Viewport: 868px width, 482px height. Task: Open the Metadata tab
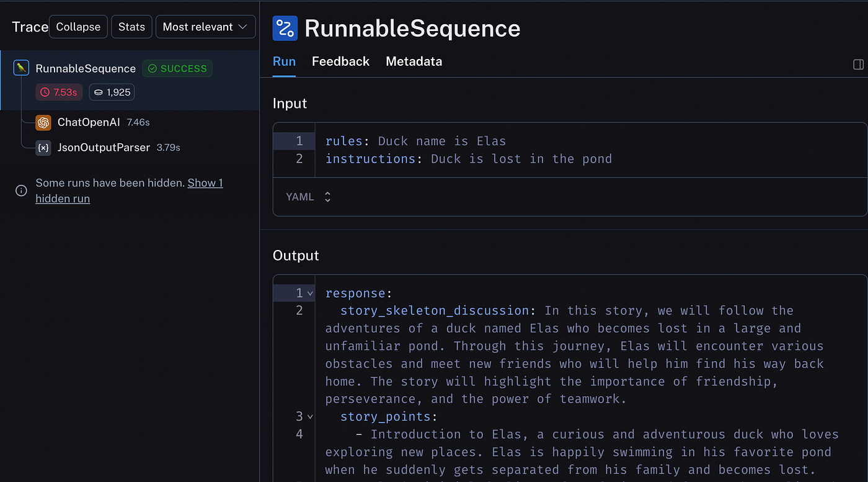414,61
